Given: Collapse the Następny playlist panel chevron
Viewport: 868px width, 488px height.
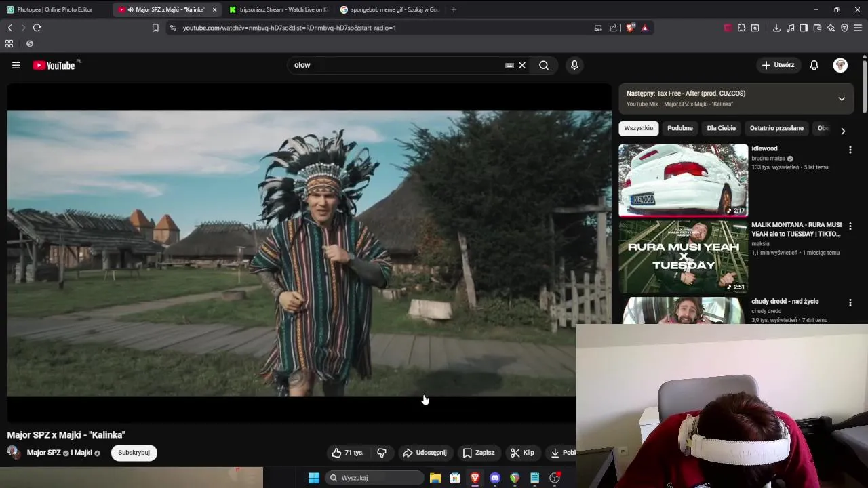Looking at the screenshot, I should tap(842, 99).
